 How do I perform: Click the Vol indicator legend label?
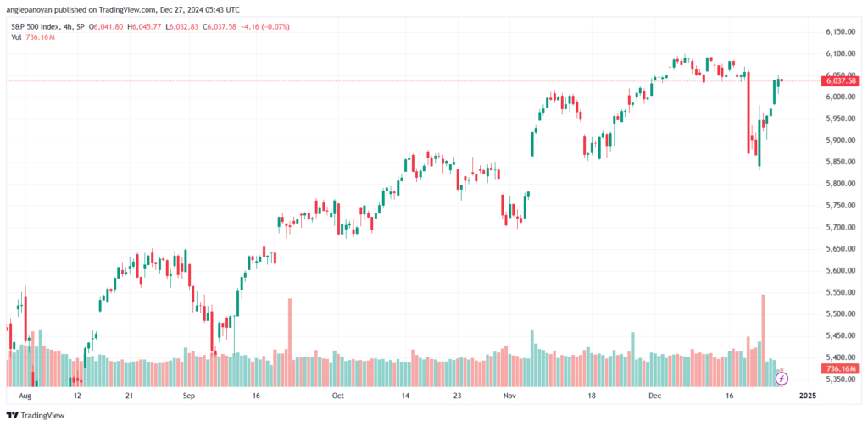[x=15, y=38]
